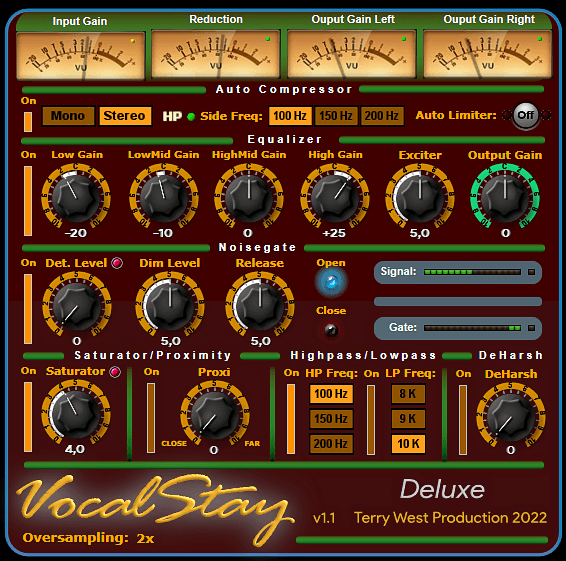
Task: Click the HighMid Gain knob
Action: [x=249, y=197]
